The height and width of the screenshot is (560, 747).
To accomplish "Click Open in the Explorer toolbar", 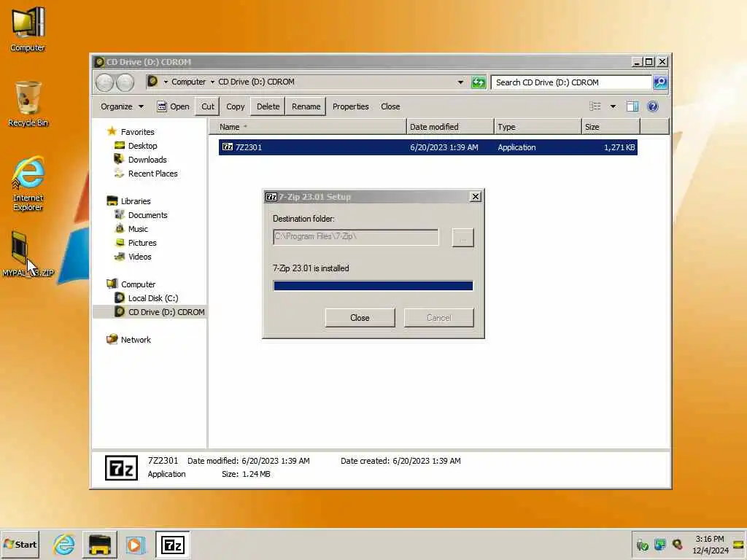I will [174, 106].
